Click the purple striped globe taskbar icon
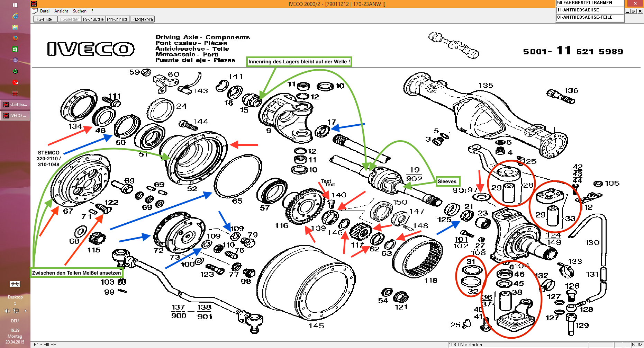Viewport: 644px width, 348px height. [x=15, y=60]
